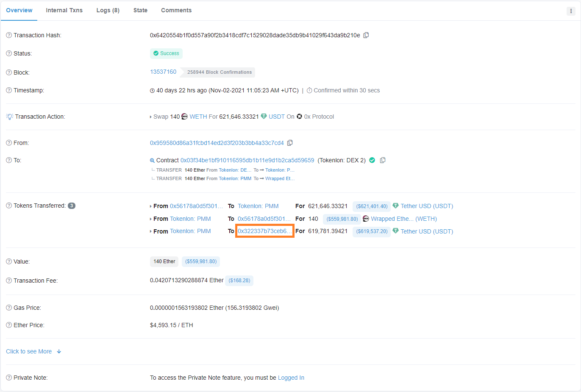This screenshot has height=392, width=581.
Task: Expand Click to see More section
Action: (33, 351)
